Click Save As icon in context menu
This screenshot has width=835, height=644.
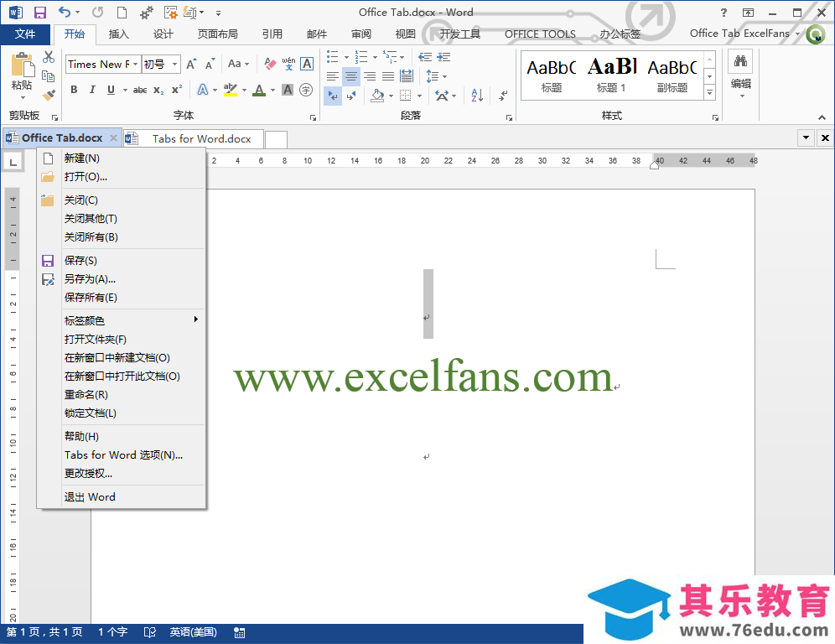click(x=48, y=279)
